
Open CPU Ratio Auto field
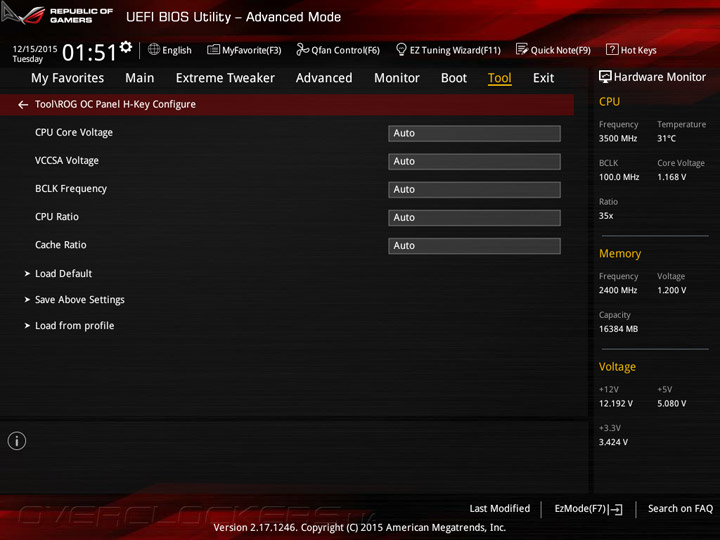(x=474, y=218)
